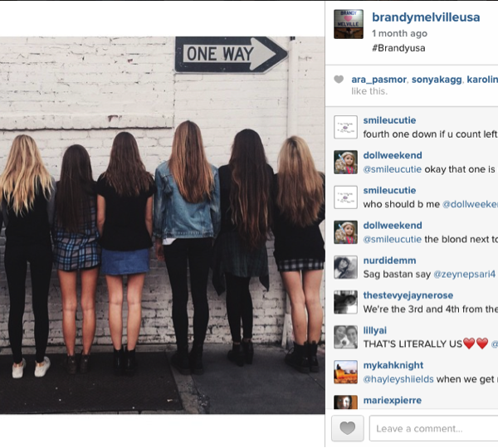Image resolution: width=498 pixels, height=448 pixels.
Task: Open nurdidemm's username link
Action: [x=389, y=261]
